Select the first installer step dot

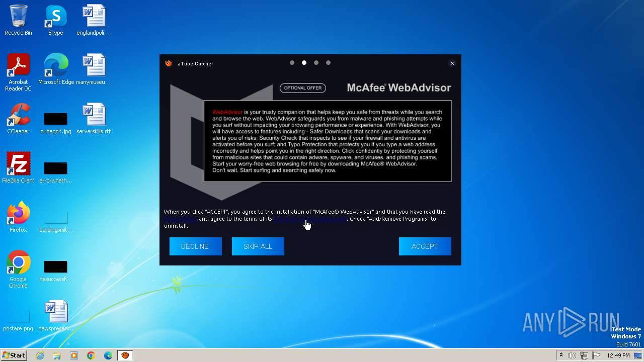[292, 63]
